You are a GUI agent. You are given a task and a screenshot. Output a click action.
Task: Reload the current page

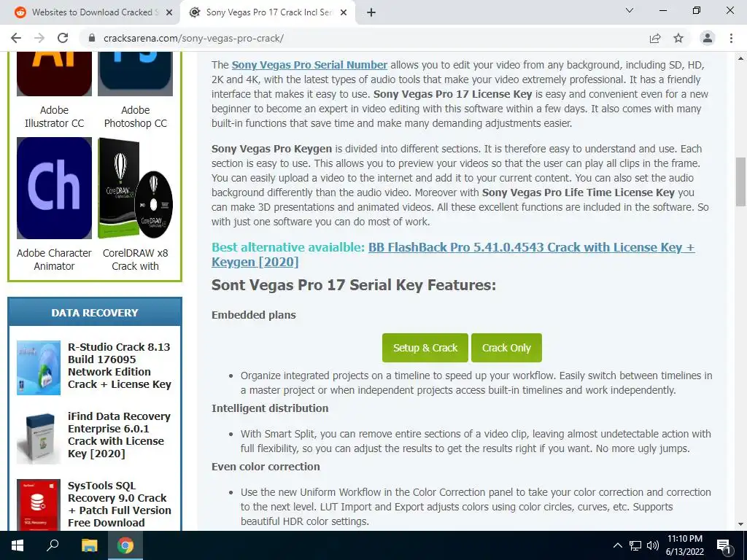point(63,38)
